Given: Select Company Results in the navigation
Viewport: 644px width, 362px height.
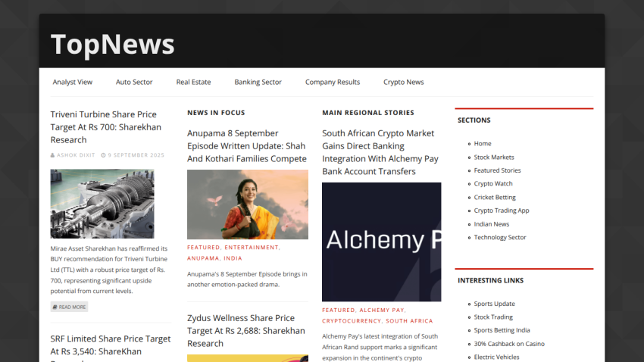Looking at the screenshot, I should (x=333, y=82).
